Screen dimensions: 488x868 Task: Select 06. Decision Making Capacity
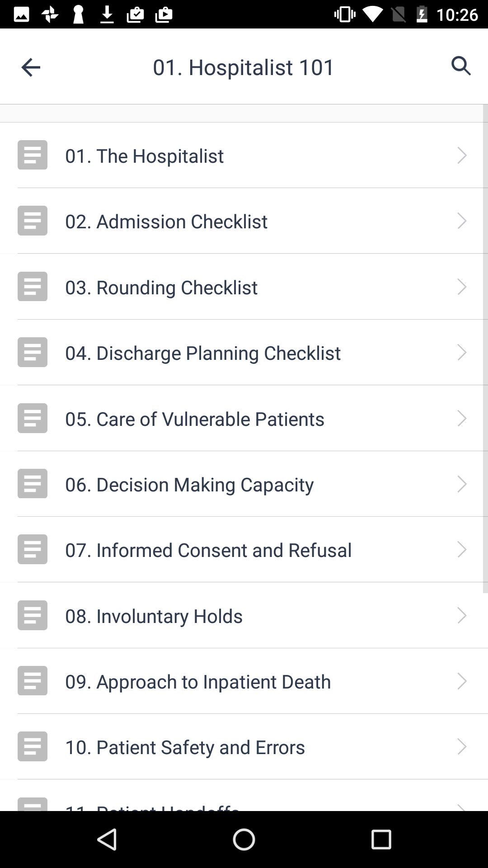click(244, 484)
